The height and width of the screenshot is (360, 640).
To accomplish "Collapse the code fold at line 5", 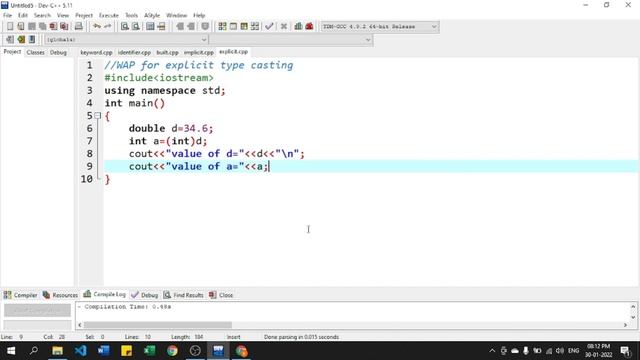I will [98, 116].
